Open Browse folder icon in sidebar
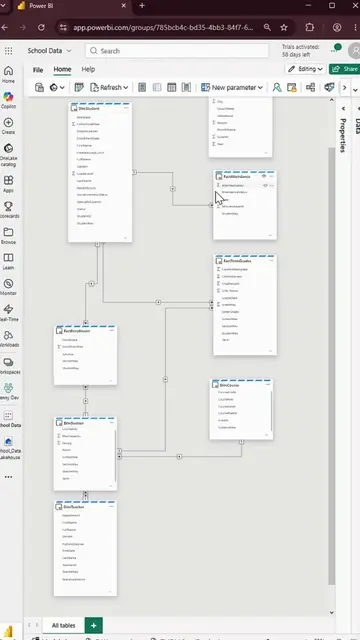The height and width of the screenshot is (640, 360). tap(8, 236)
